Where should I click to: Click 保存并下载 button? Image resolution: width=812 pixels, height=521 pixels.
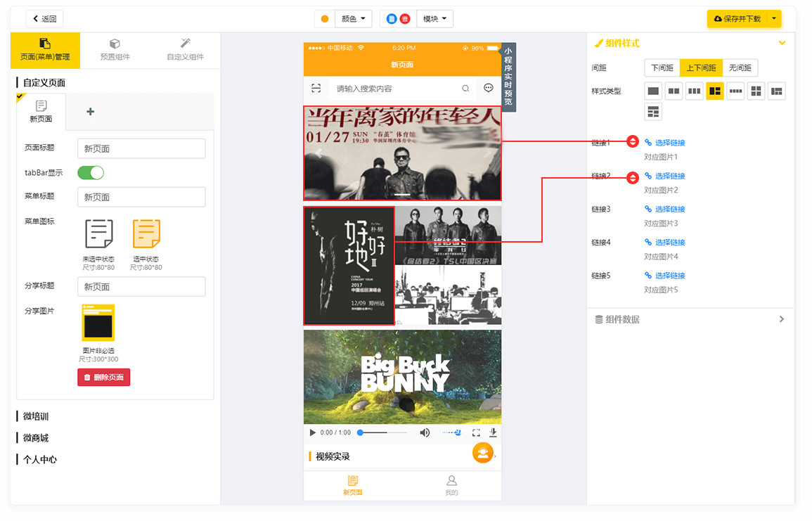click(x=737, y=19)
